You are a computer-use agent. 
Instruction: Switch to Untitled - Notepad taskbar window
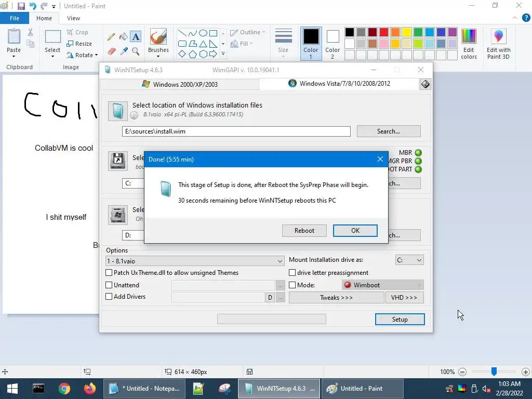144,389
